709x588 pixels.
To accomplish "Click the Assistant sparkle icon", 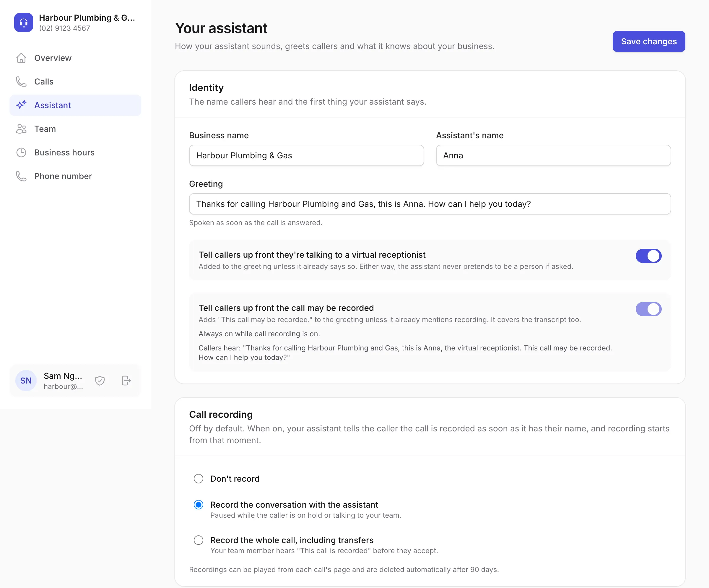I will coord(21,105).
